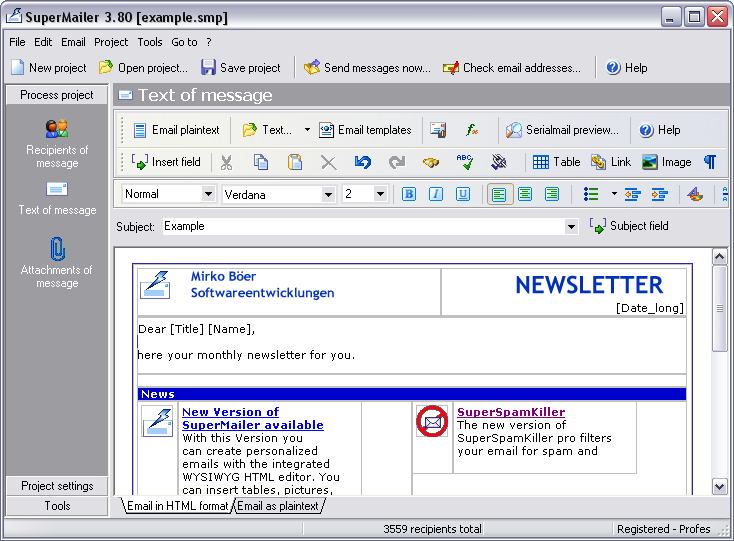Click the icon left of fx
This screenshot has width=734, height=541.
click(438, 130)
